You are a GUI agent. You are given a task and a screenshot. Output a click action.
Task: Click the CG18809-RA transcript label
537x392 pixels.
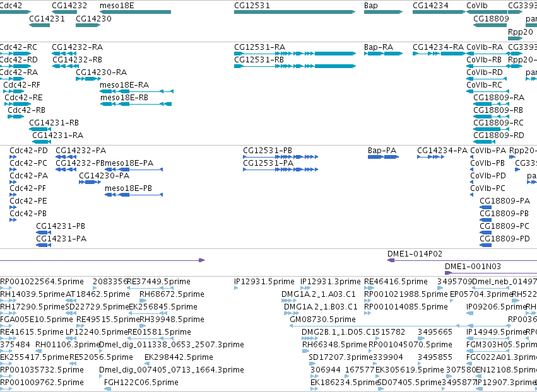click(499, 98)
